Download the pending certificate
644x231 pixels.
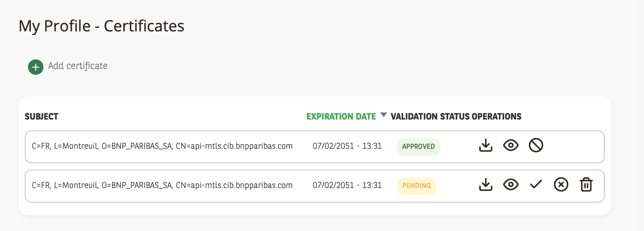[x=486, y=185]
